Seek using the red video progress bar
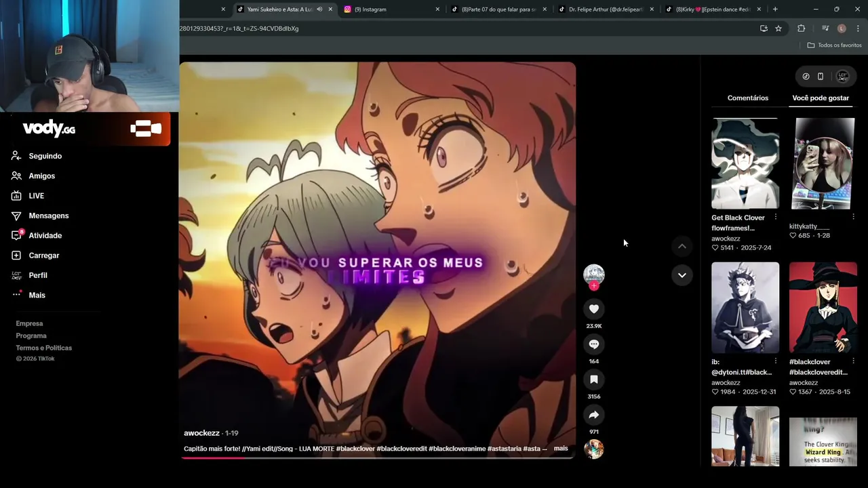Viewport: 868px width, 488px height. (x=377, y=457)
